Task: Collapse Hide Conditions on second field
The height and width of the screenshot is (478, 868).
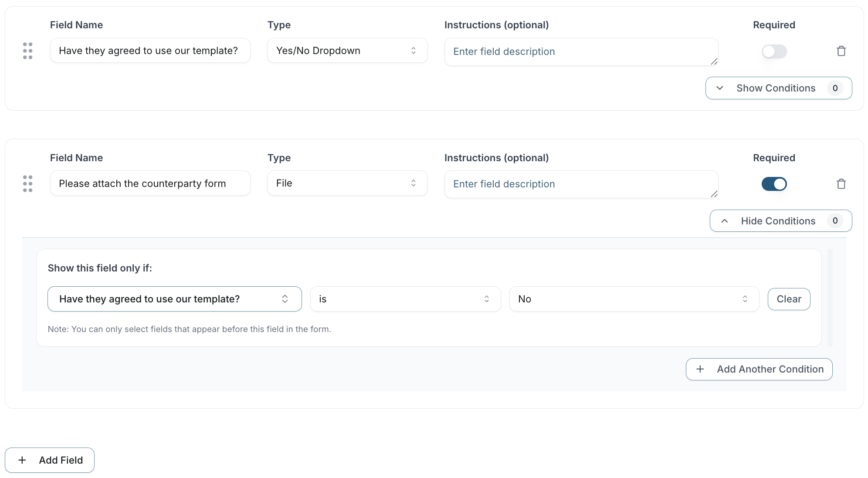Action: (780, 221)
